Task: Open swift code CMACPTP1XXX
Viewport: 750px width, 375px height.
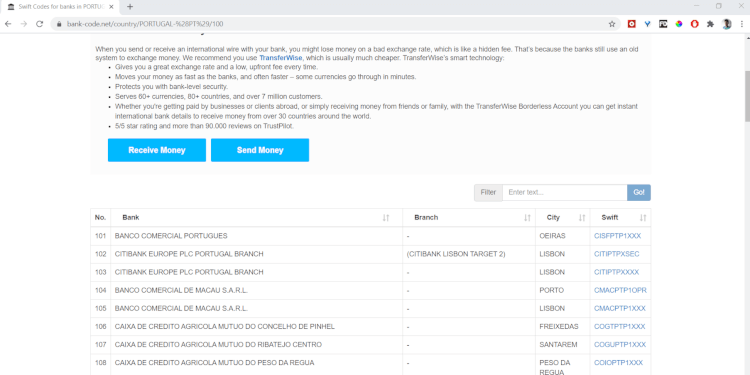Action: coord(619,309)
